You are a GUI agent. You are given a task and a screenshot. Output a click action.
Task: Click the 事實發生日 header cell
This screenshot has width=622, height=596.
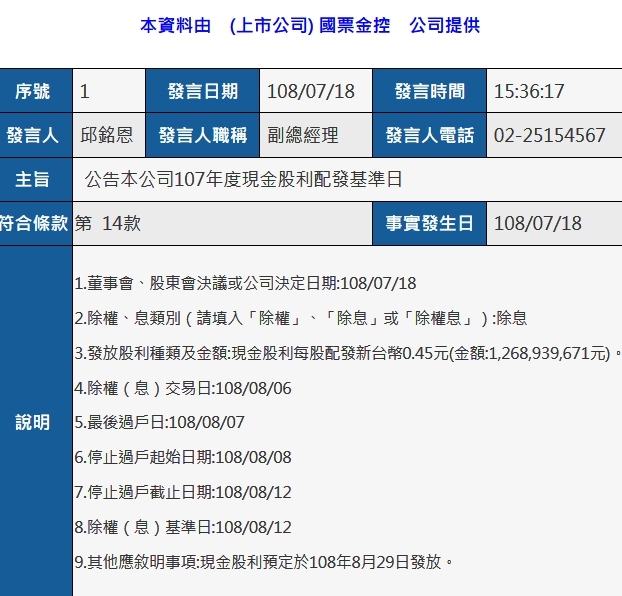point(429,223)
